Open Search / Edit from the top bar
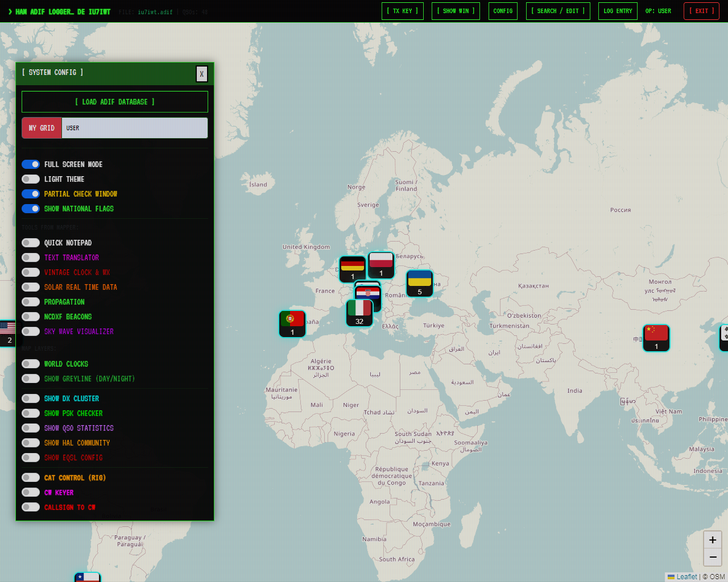 point(557,11)
